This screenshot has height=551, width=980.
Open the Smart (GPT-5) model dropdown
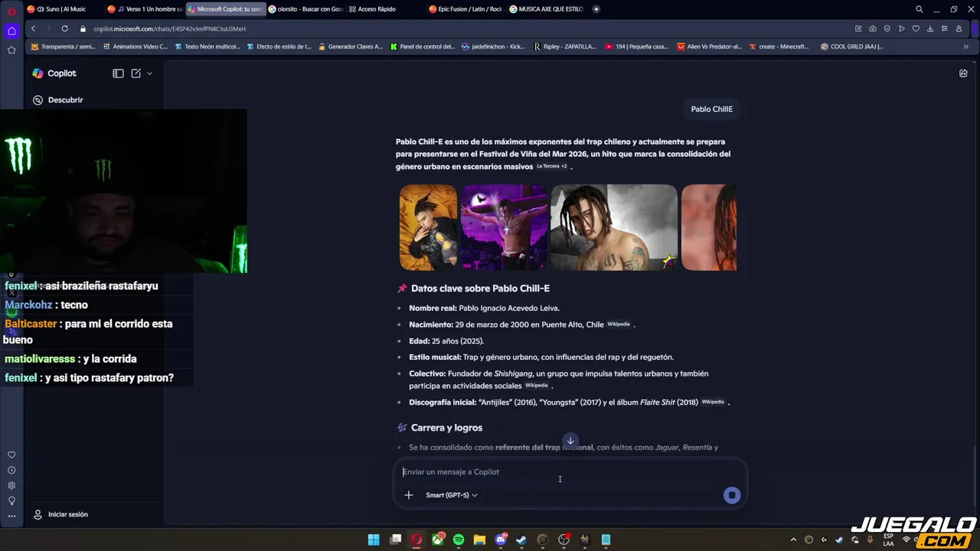(452, 495)
